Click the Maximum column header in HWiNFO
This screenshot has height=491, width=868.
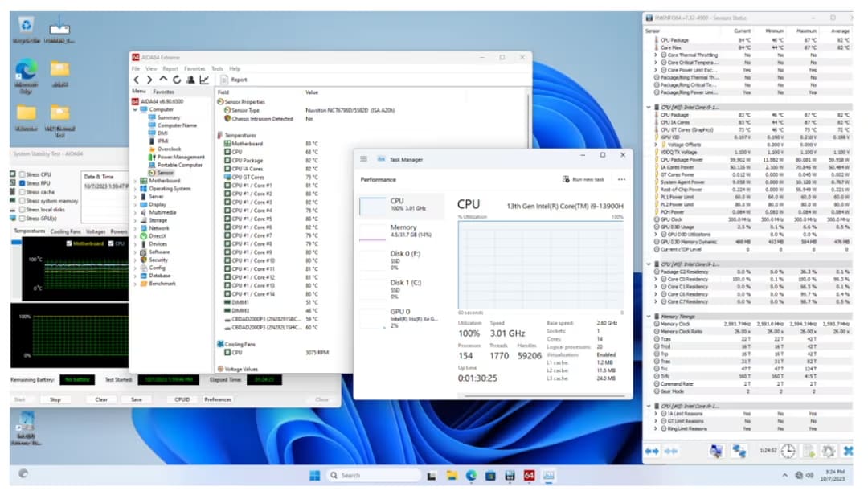point(807,31)
